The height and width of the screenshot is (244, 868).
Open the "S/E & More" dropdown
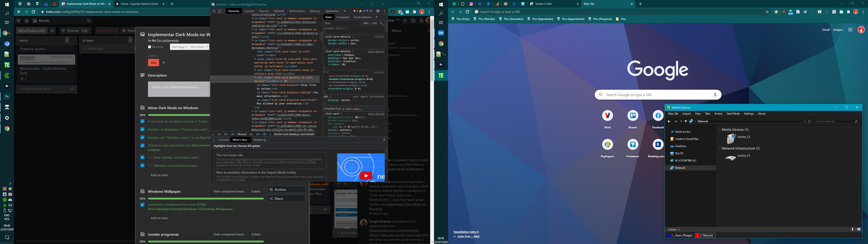pos(199,47)
